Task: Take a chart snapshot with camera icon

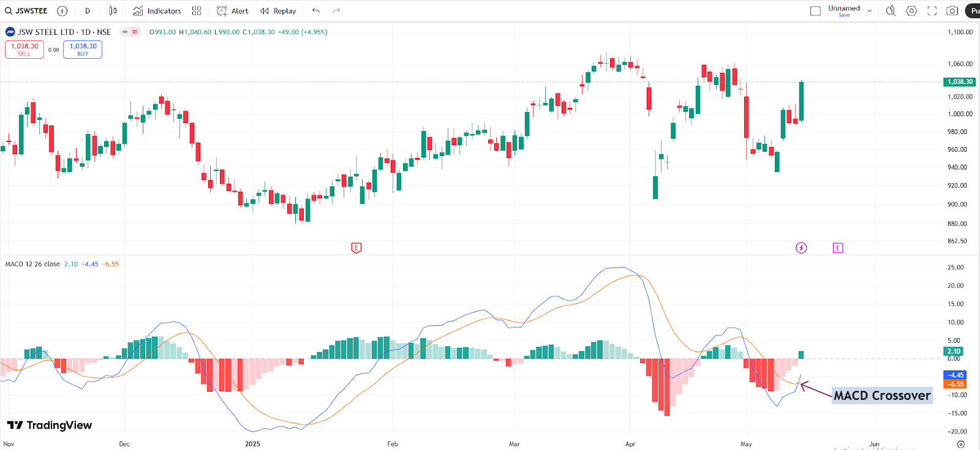Action: [x=952, y=11]
